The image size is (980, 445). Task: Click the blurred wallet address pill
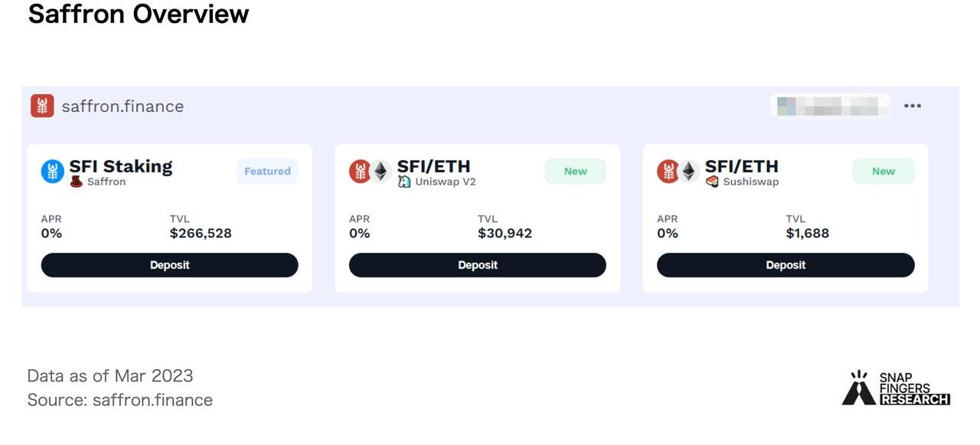click(x=829, y=106)
